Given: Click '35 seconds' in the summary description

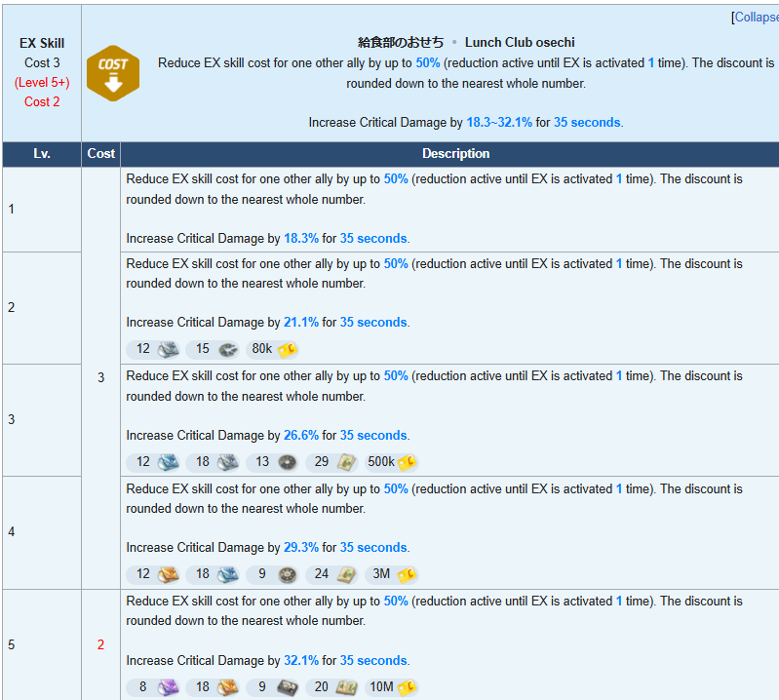Looking at the screenshot, I should (x=587, y=123).
